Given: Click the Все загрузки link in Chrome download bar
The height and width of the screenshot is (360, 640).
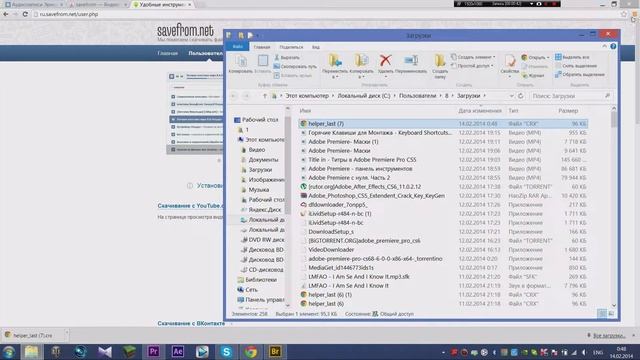Looking at the screenshot, I should [x=609, y=336].
